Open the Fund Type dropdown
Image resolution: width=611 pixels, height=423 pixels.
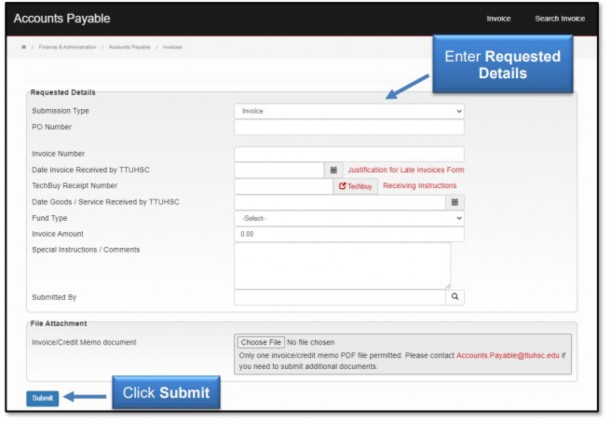click(349, 219)
